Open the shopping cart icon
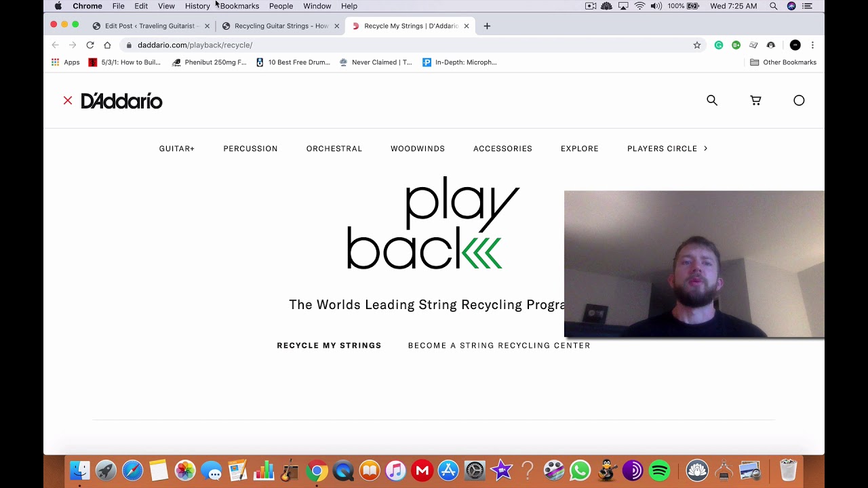Screen dimensions: 868x488 coord(755,100)
